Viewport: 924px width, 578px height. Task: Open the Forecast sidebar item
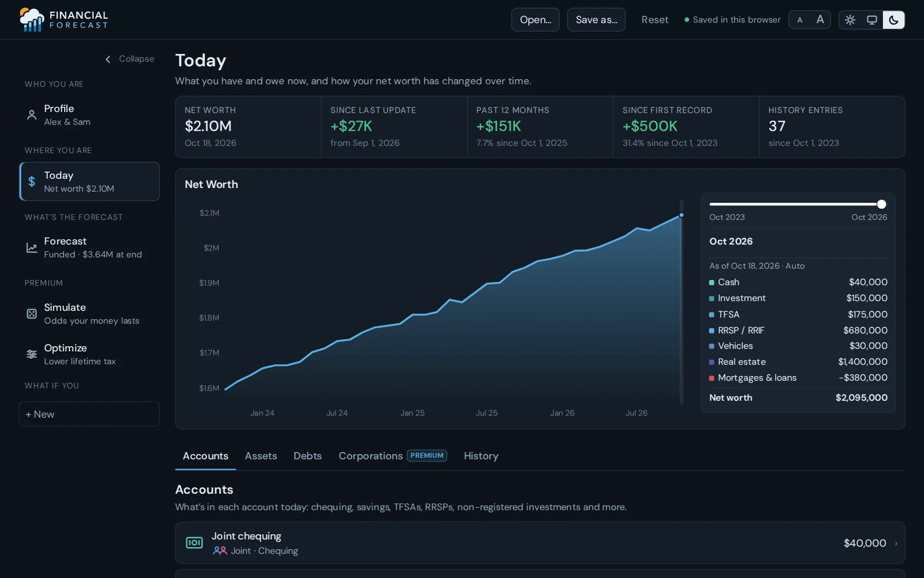(89, 248)
